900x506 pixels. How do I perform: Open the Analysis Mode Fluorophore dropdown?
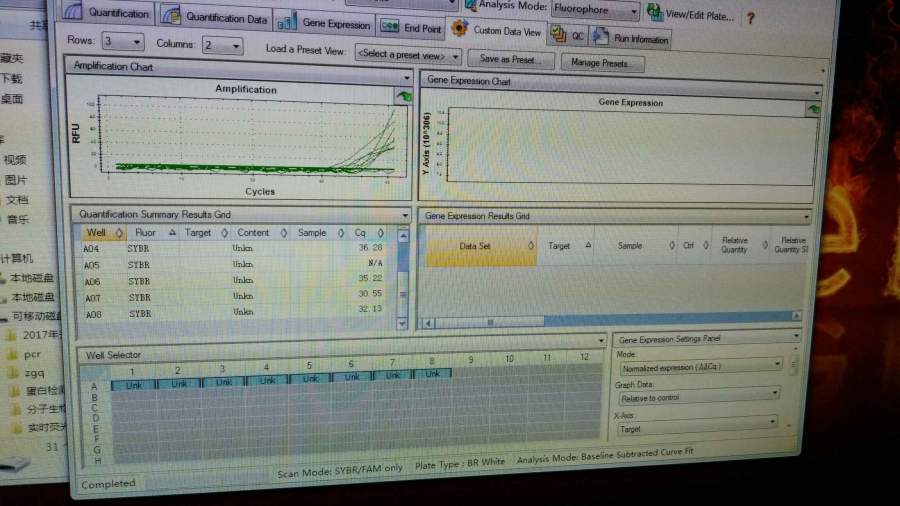pyautogui.click(x=595, y=10)
